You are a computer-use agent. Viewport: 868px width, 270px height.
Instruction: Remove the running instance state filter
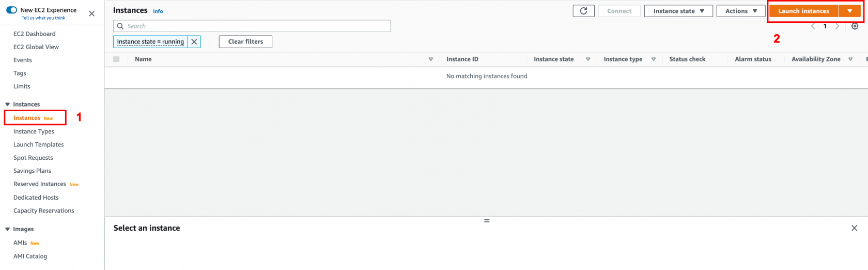194,42
